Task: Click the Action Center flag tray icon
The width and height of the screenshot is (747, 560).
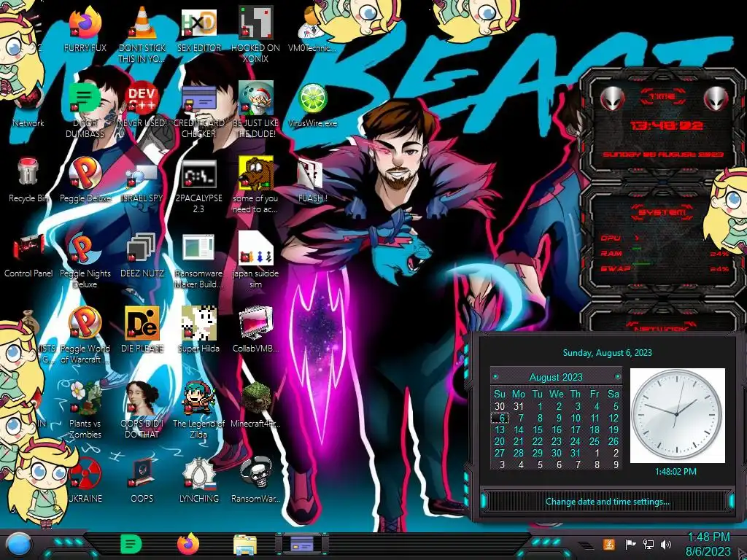Action: (631, 544)
